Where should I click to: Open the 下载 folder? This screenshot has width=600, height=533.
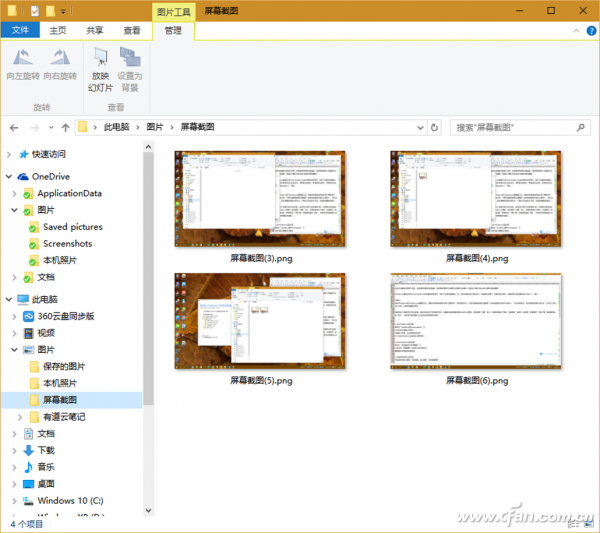pos(46,450)
